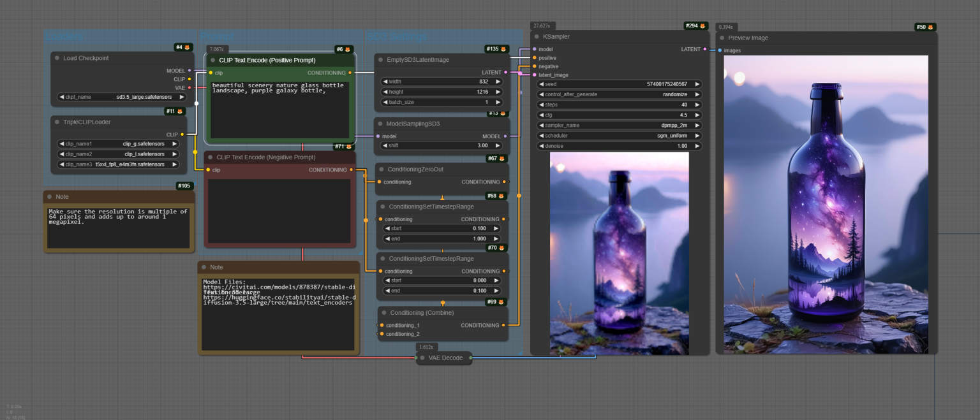Click the cfg value field showing 4.5

coord(619,115)
